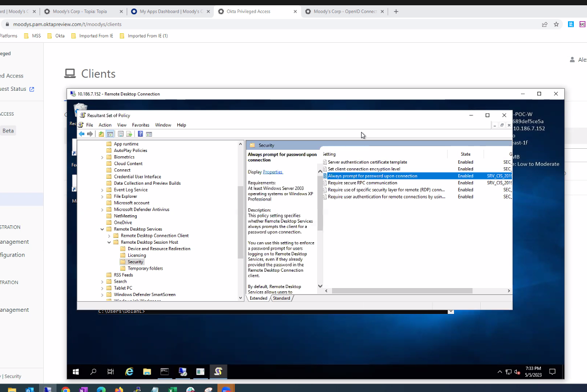Switch to the Standard tab

point(281,298)
